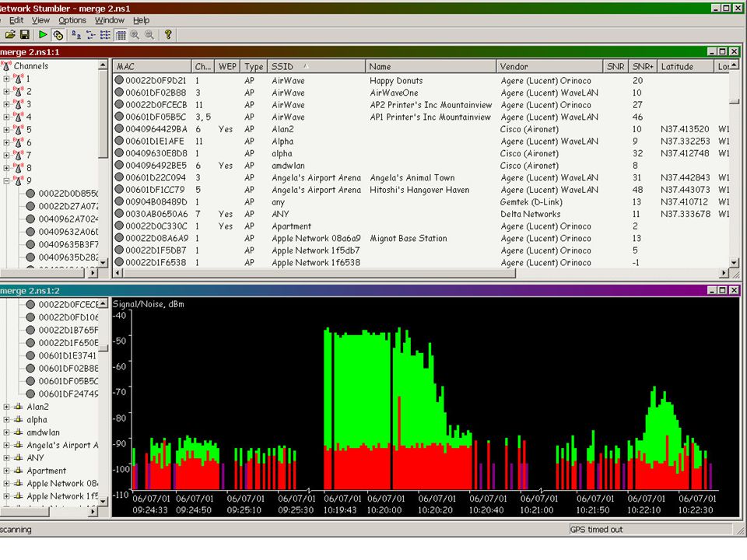
Task: Sort by the SSID column header
Action: coord(317,66)
